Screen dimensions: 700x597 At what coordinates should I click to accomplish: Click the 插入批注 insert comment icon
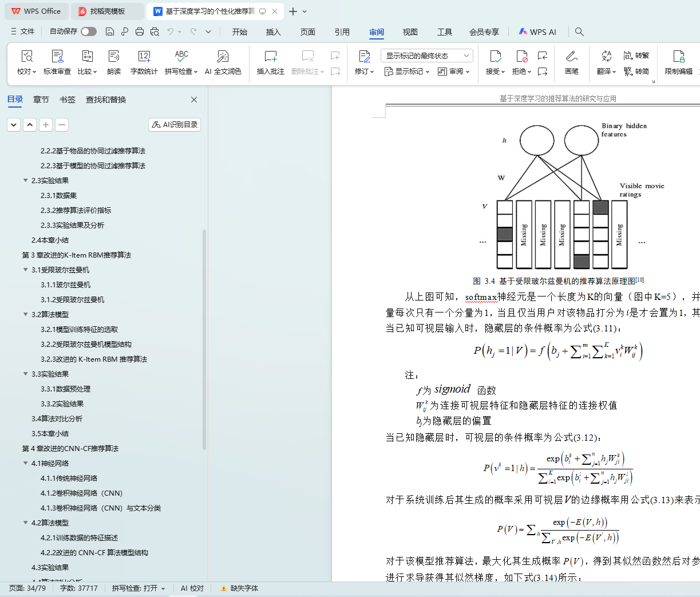(270, 57)
